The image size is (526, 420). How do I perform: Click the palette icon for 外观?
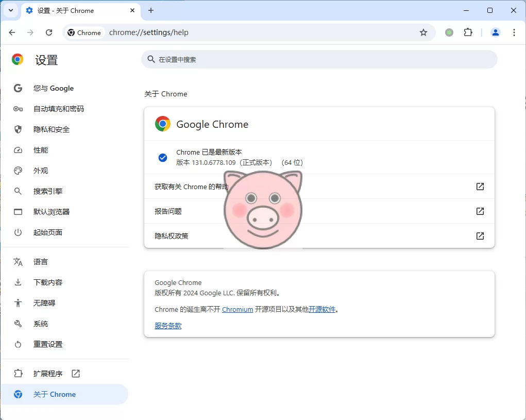point(18,171)
